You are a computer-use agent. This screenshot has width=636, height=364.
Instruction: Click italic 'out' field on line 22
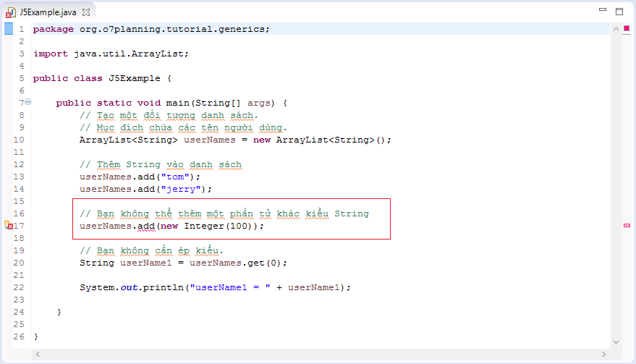(129, 288)
